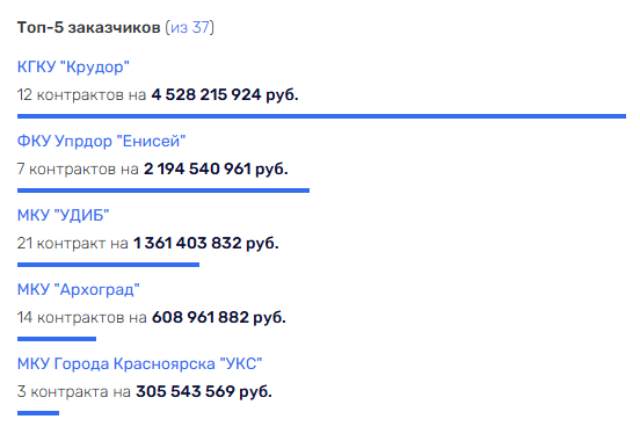
Task: Click the bar beneath МКУ "Архоград"
Action: (57, 338)
